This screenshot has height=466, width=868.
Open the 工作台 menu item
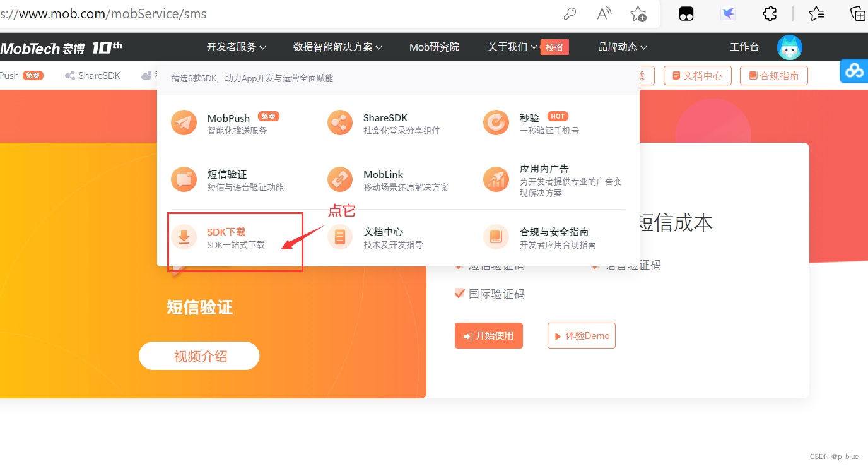point(744,47)
